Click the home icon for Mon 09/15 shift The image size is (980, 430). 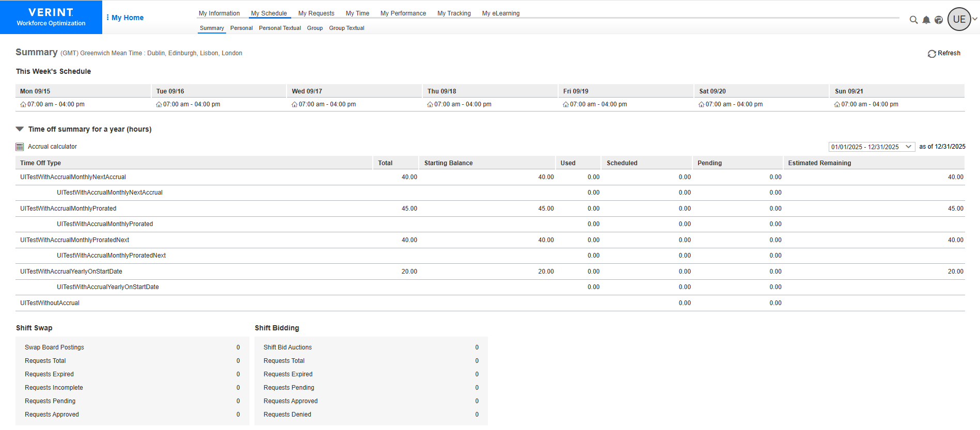pyautogui.click(x=23, y=104)
